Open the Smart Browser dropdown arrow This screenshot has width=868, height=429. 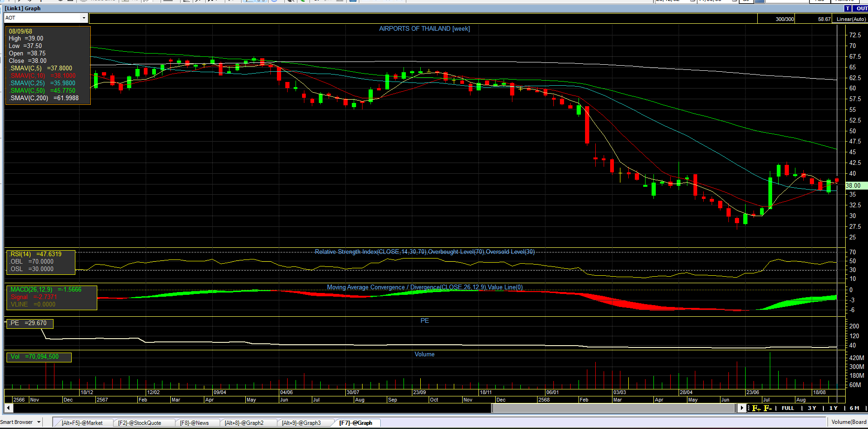tap(39, 422)
